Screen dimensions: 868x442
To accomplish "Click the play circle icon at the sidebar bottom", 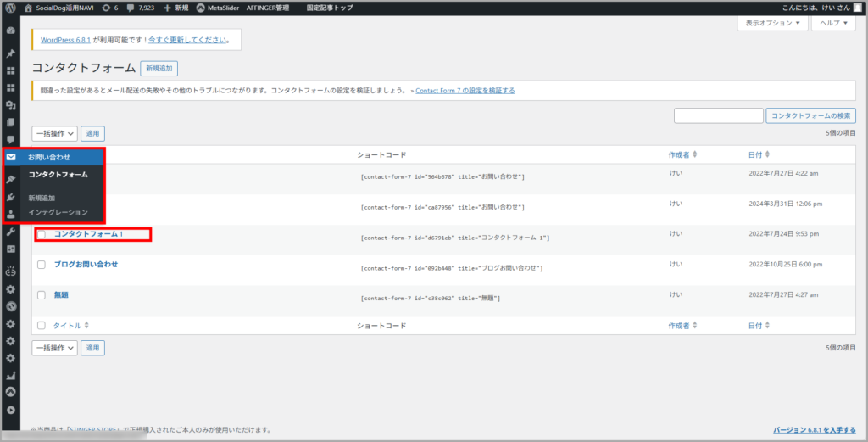I will pyautogui.click(x=10, y=411).
